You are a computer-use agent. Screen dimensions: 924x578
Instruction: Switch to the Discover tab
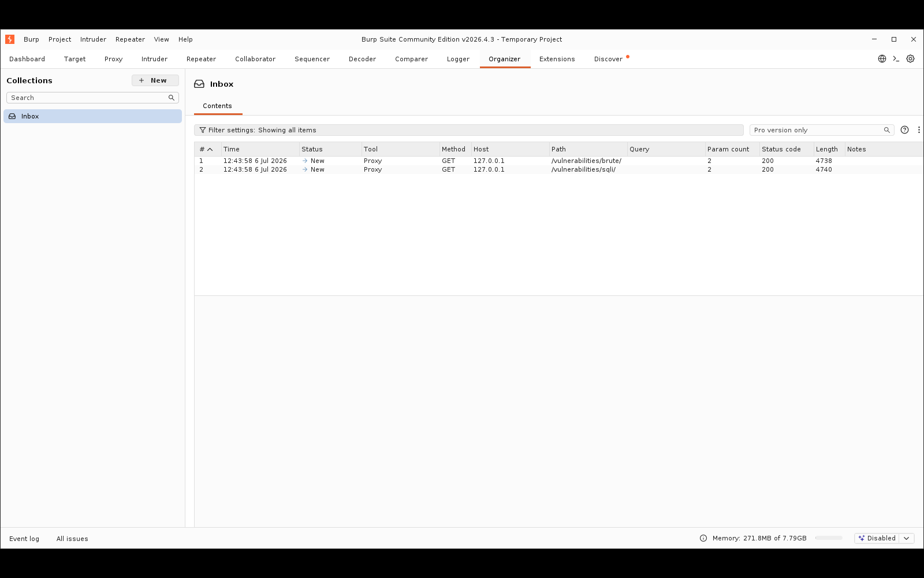(608, 59)
